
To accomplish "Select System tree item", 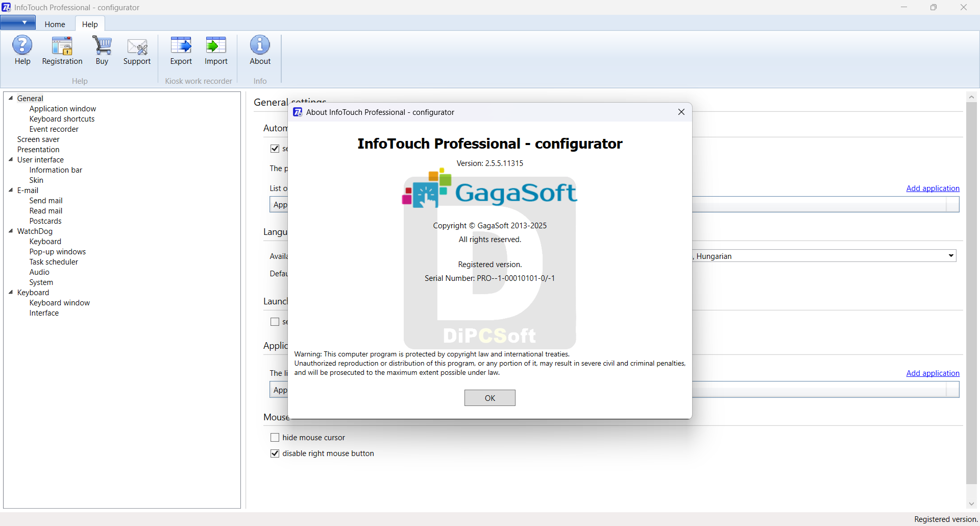I will [41, 282].
